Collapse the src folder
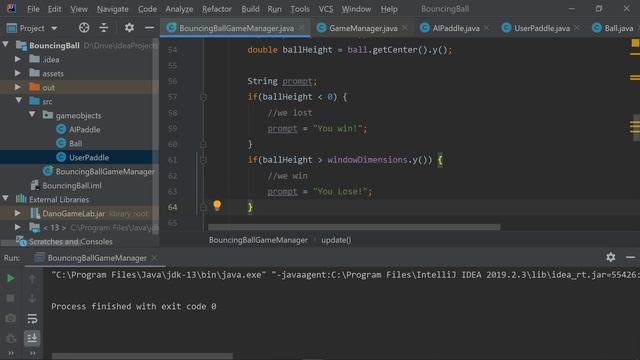 [18, 100]
